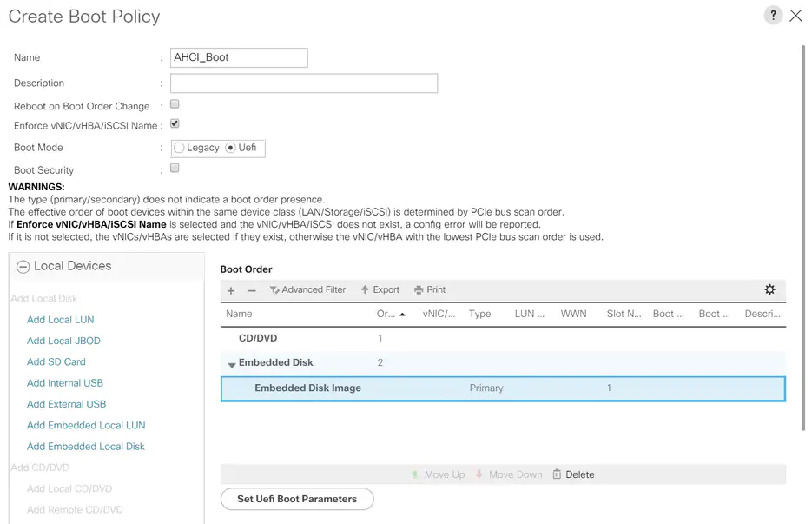This screenshot has height=524, width=812.
Task: Click the Type column header
Action: tap(479, 314)
